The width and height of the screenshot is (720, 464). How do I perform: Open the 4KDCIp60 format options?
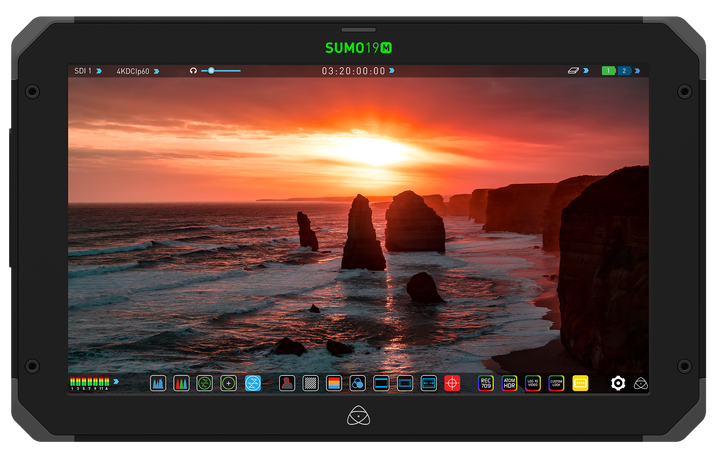[136, 71]
